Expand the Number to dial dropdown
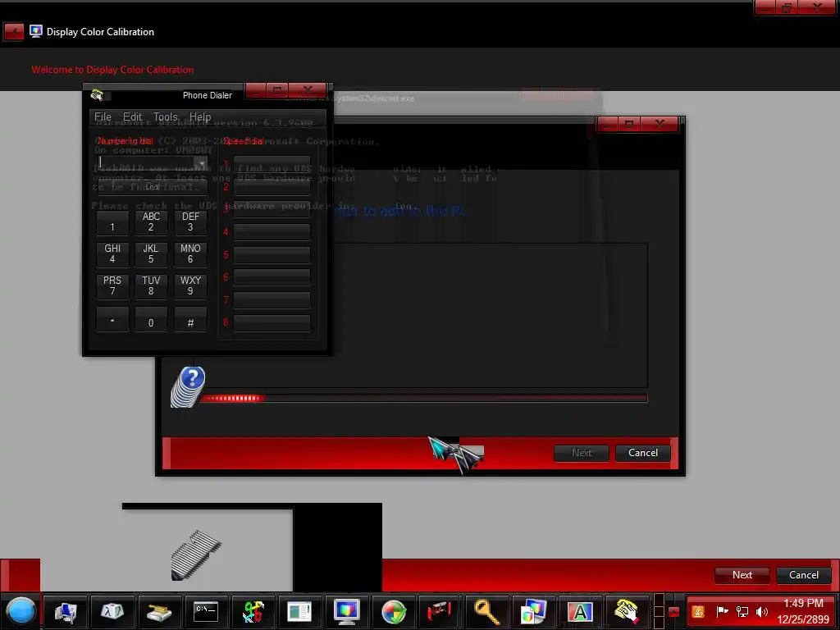Image resolution: width=840 pixels, height=630 pixels. 202,163
